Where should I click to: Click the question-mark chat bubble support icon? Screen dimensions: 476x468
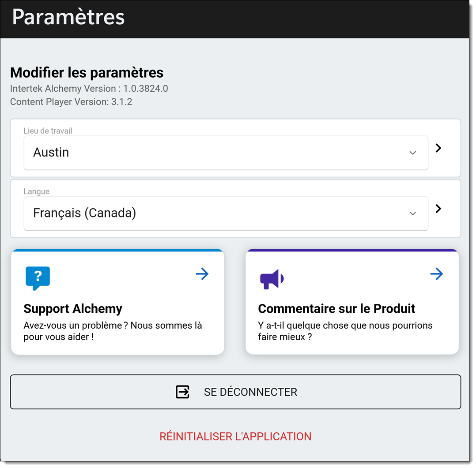(38, 278)
